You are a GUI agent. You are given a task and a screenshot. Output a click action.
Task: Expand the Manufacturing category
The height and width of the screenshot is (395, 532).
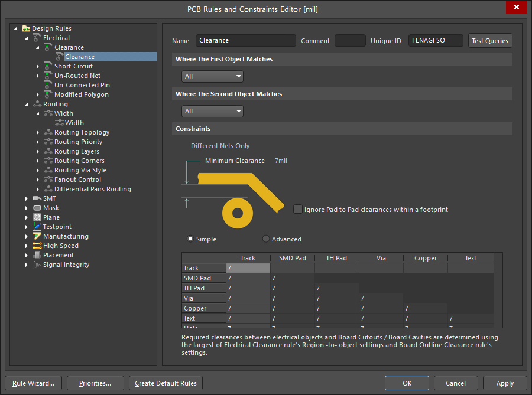click(26, 236)
